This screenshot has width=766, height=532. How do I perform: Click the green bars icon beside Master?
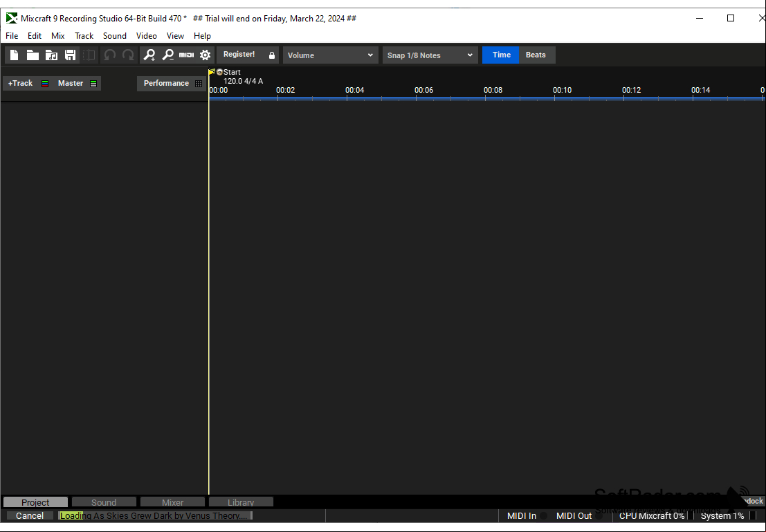[93, 84]
